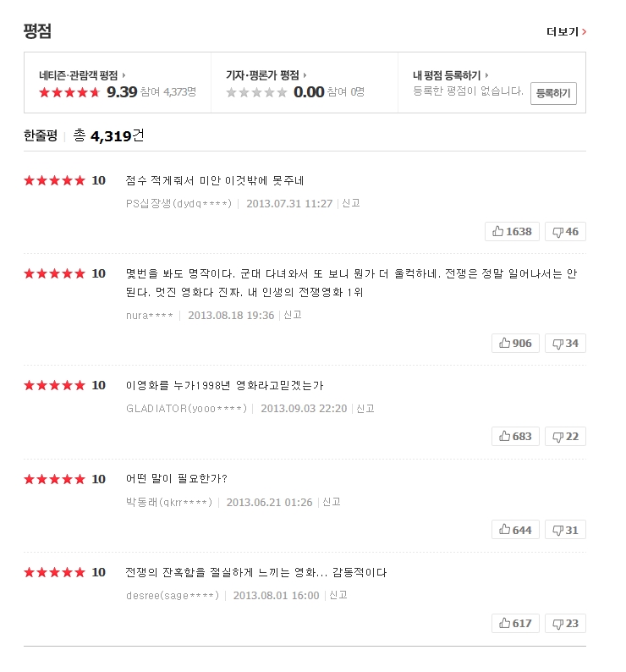Expand 기자·평론가 평점 section
The height and width of the screenshot is (672, 626).
coord(266,75)
